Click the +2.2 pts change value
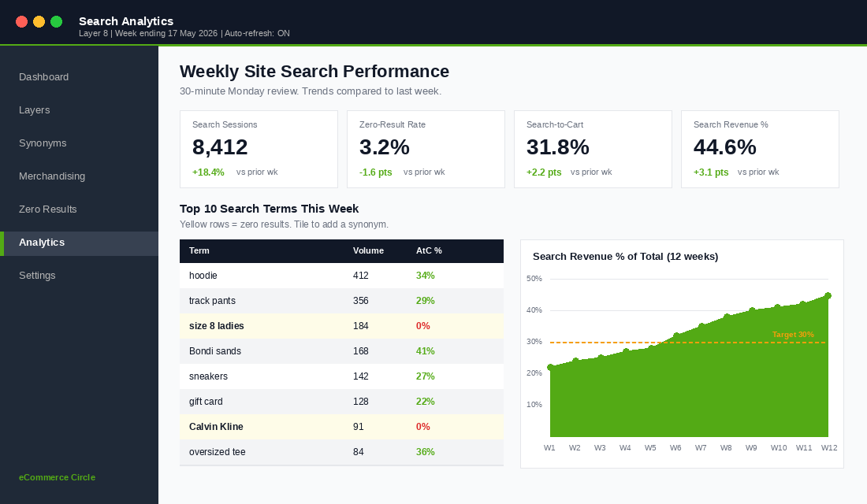This screenshot has width=867, height=504. point(544,172)
